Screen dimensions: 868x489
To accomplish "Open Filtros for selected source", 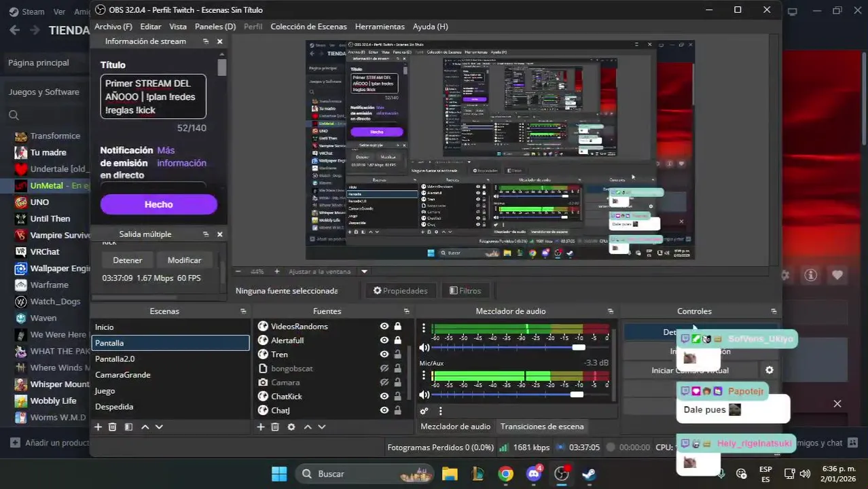I will [465, 291].
